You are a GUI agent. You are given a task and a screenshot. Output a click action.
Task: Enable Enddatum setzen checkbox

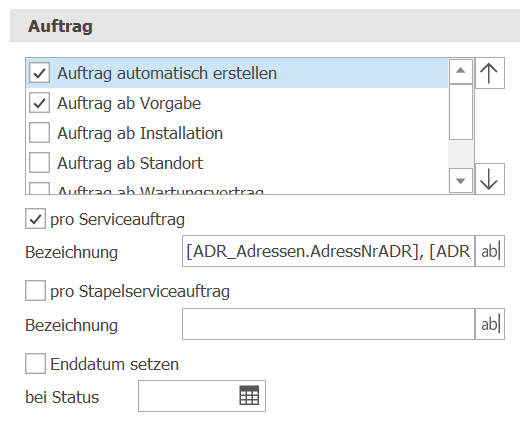[35, 364]
